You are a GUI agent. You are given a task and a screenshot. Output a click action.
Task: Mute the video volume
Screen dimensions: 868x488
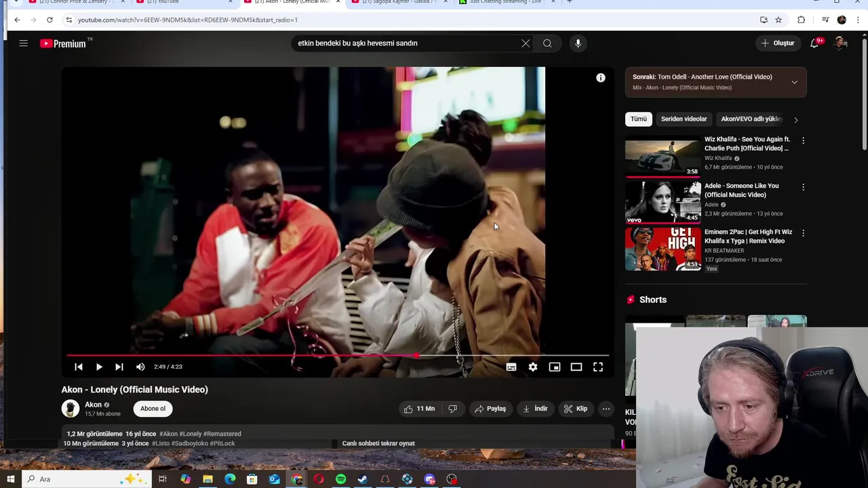[x=140, y=367]
